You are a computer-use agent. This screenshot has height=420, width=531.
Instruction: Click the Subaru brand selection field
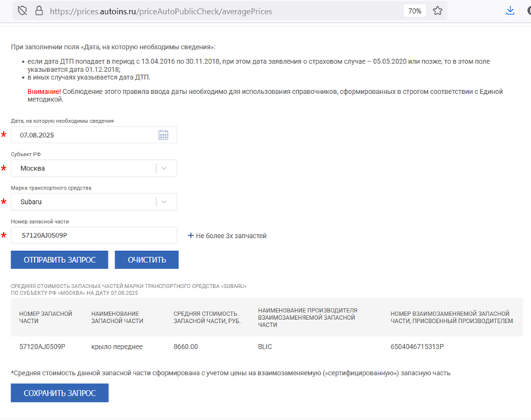pos(83,202)
